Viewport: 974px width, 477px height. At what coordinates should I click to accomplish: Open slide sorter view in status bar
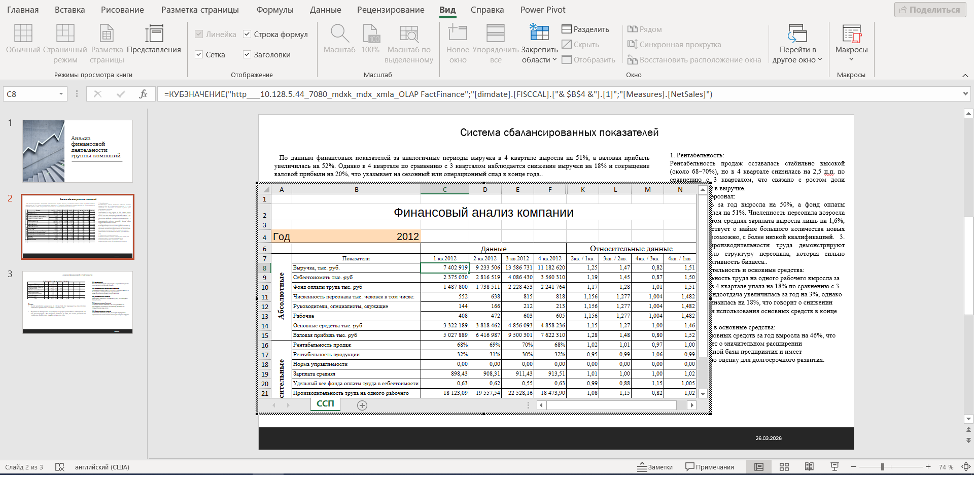[784, 467]
